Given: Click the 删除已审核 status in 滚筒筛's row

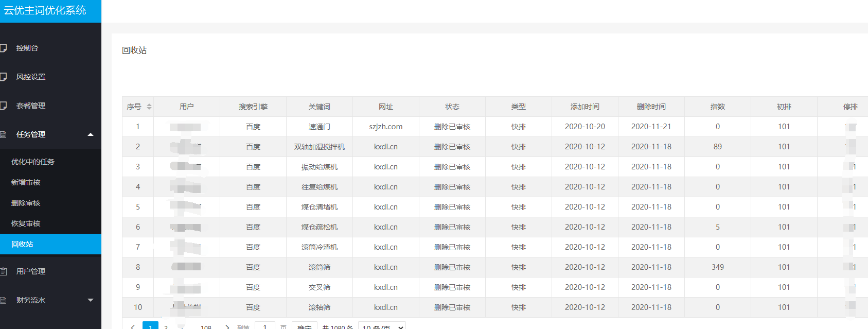Looking at the screenshot, I should pos(452,267).
